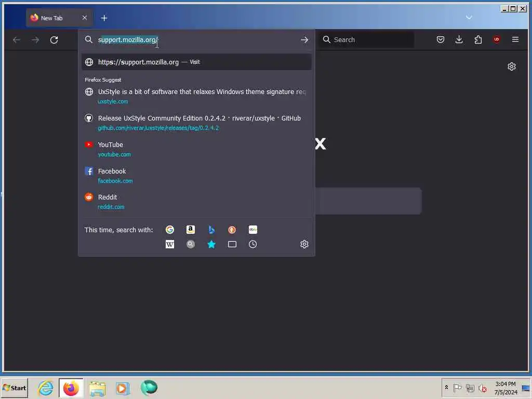Select the New Tab tab
This screenshot has height=399, width=532.
pyautogui.click(x=59, y=18)
